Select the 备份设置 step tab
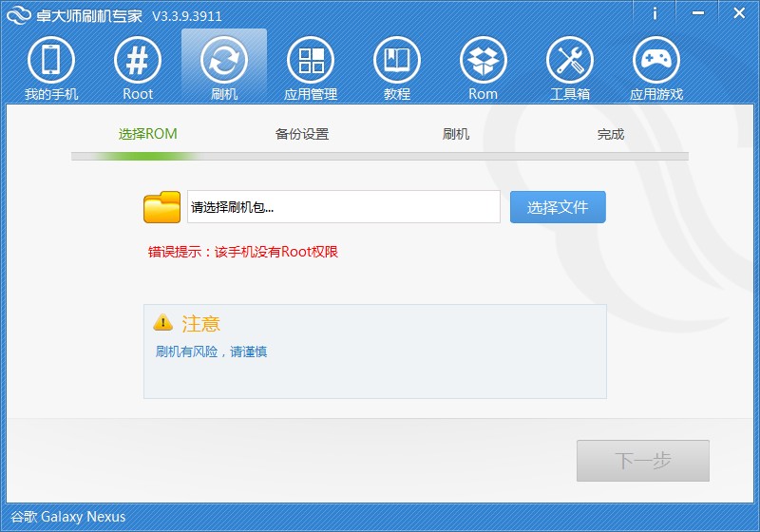This screenshot has height=532, width=760. click(x=302, y=134)
